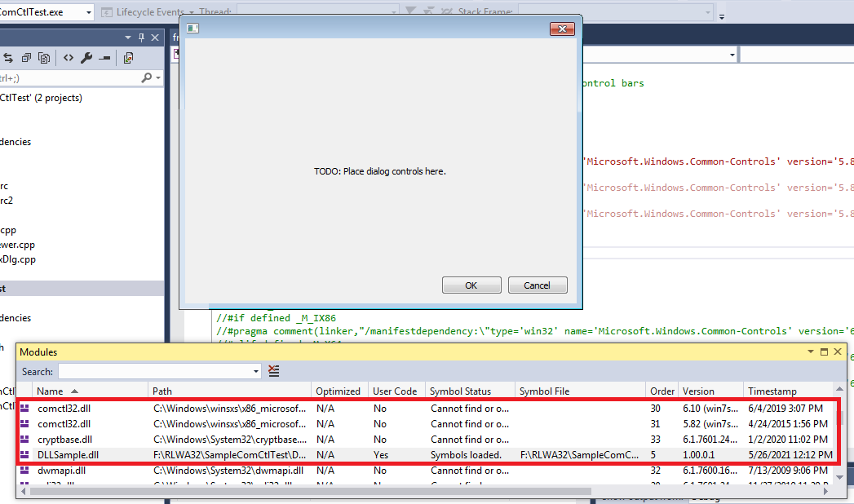Click 'TODO: Place dialog controls here.' text
Viewport: 854px width, 504px height.
tap(379, 171)
